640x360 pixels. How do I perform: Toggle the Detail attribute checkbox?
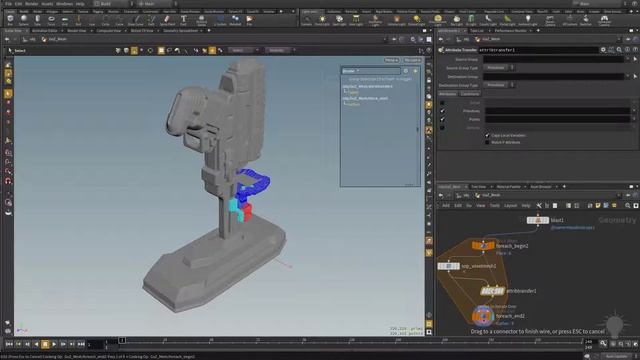click(442, 102)
